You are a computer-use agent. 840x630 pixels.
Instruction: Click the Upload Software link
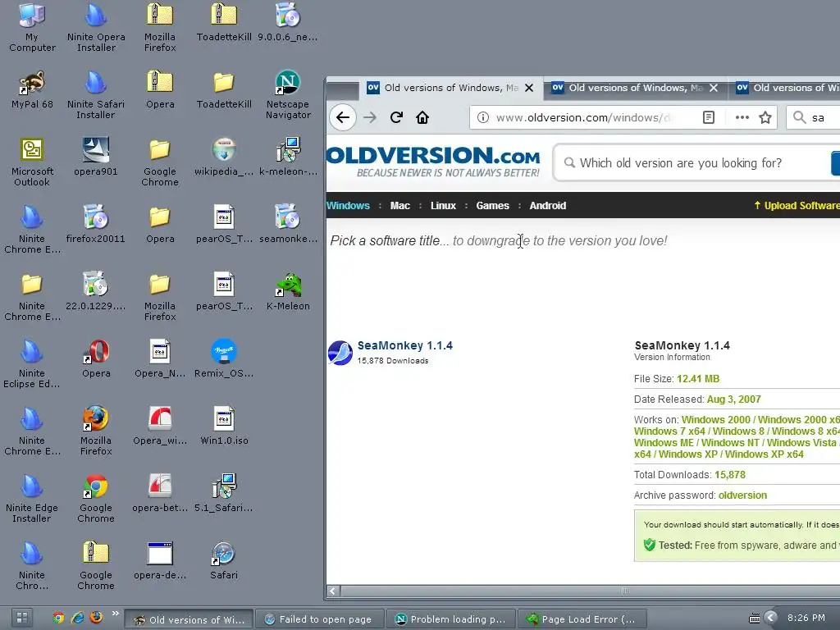pyautogui.click(x=797, y=206)
